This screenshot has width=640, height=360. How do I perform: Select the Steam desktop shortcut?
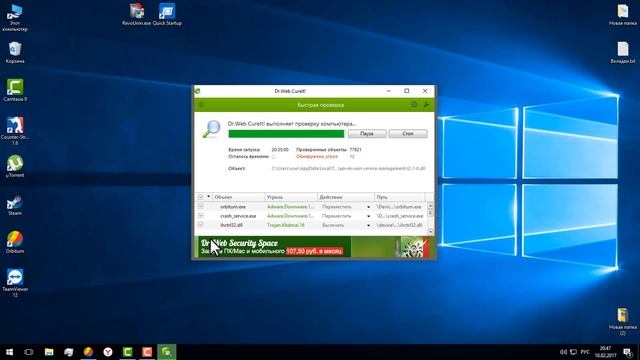15,204
